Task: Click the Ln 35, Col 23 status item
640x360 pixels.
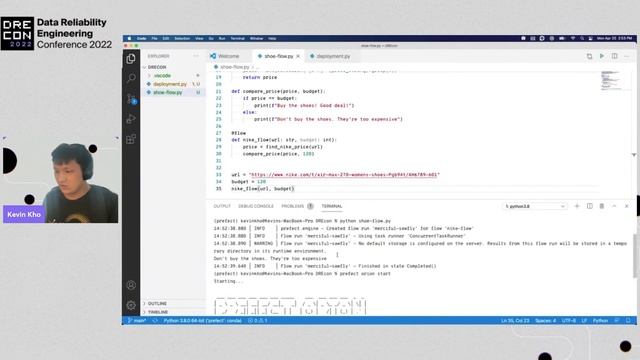Action: coord(515,320)
